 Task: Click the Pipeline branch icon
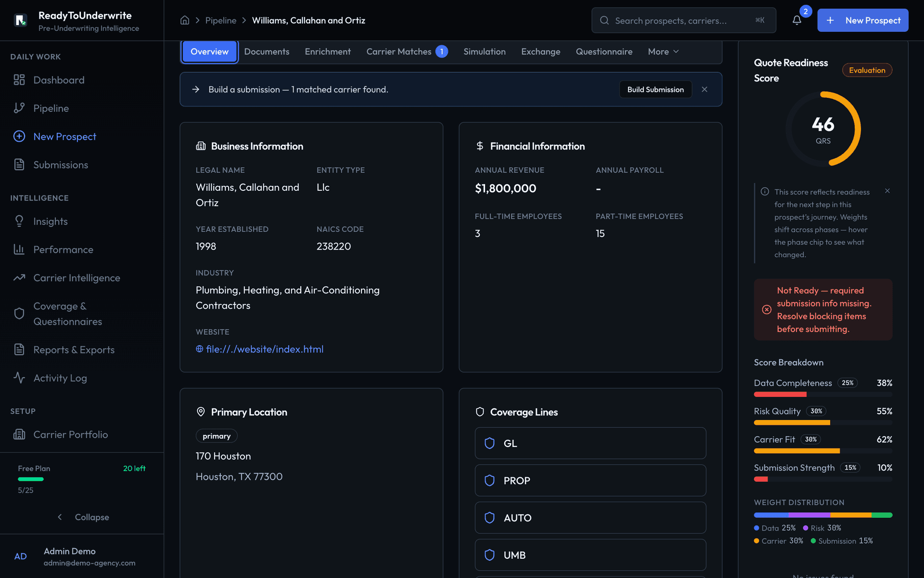[19, 108]
